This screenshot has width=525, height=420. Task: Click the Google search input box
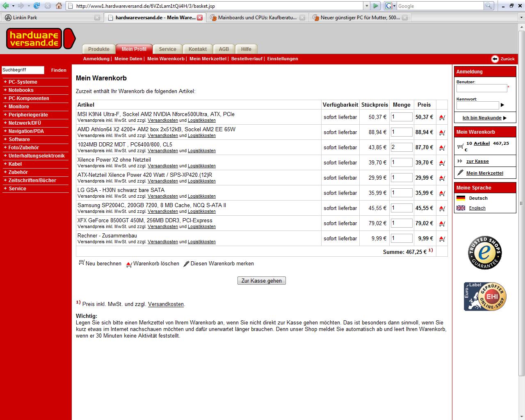coord(440,6)
